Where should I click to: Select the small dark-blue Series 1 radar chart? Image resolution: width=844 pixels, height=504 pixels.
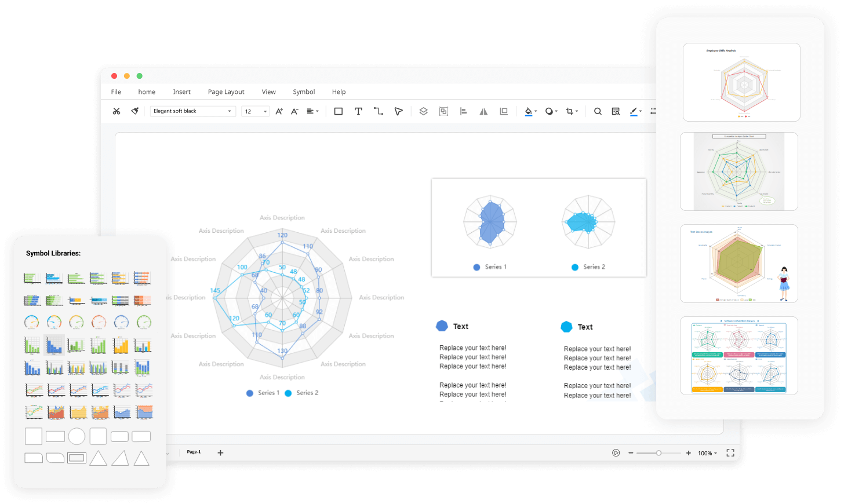point(490,222)
